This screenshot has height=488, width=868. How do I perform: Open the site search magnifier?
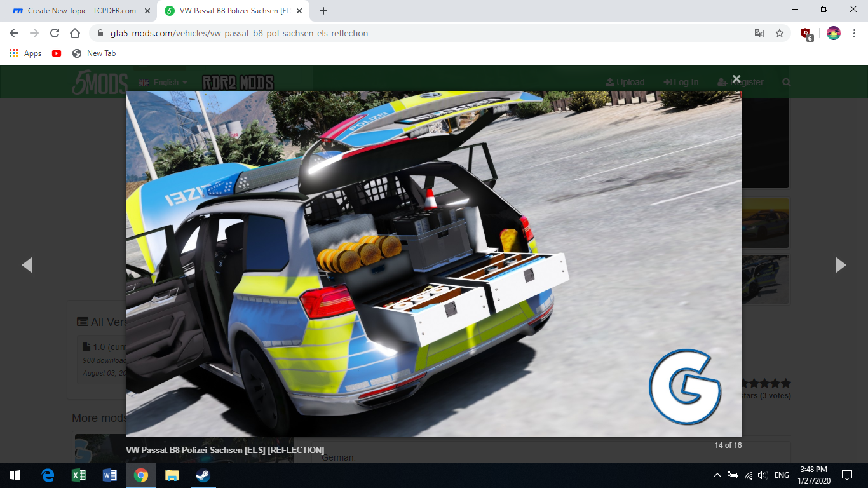tap(787, 83)
